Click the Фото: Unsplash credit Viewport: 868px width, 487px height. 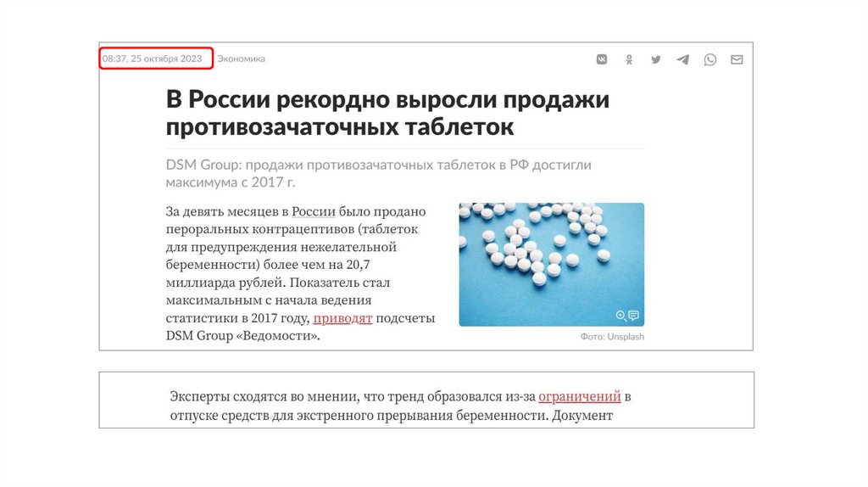point(612,336)
